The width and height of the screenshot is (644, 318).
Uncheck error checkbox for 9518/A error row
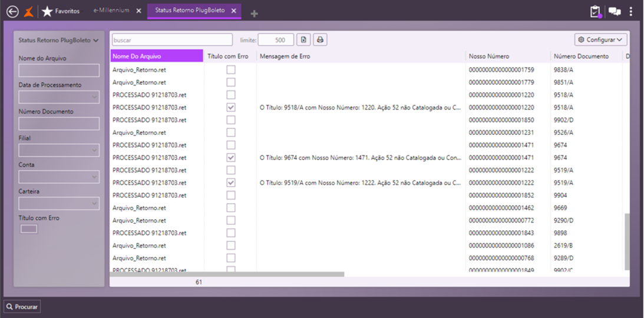point(231,108)
